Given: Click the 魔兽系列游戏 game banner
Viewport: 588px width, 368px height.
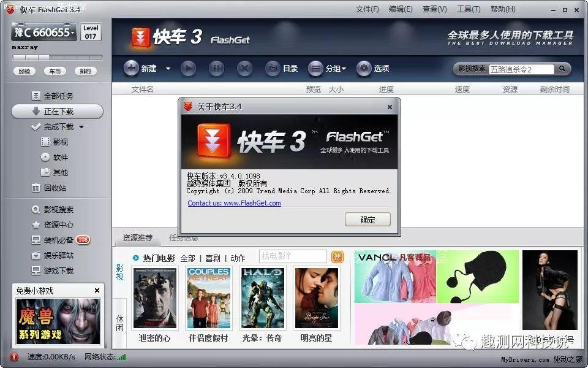Looking at the screenshot, I should (x=58, y=321).
